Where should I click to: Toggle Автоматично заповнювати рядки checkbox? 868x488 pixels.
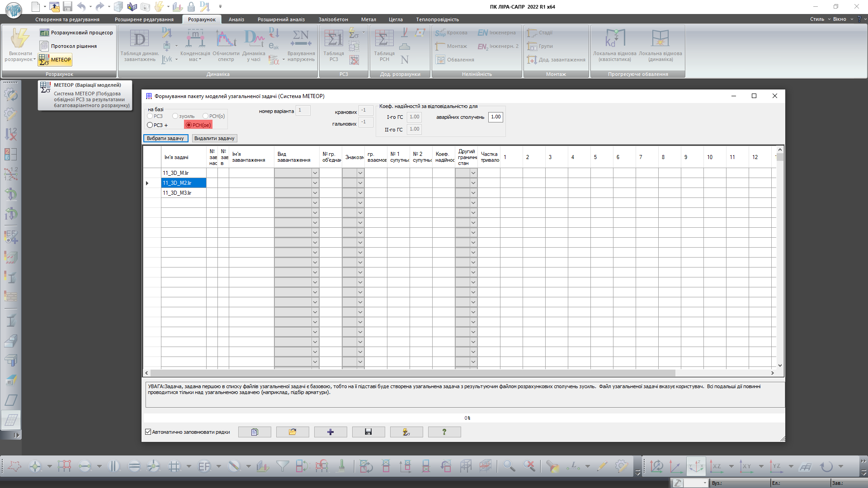pos(148,432)
